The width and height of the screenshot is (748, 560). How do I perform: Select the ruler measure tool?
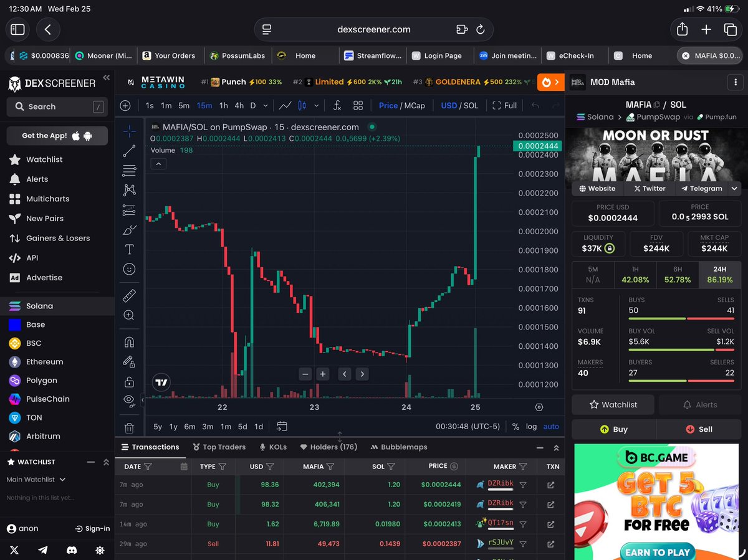(x=129, y=295)
